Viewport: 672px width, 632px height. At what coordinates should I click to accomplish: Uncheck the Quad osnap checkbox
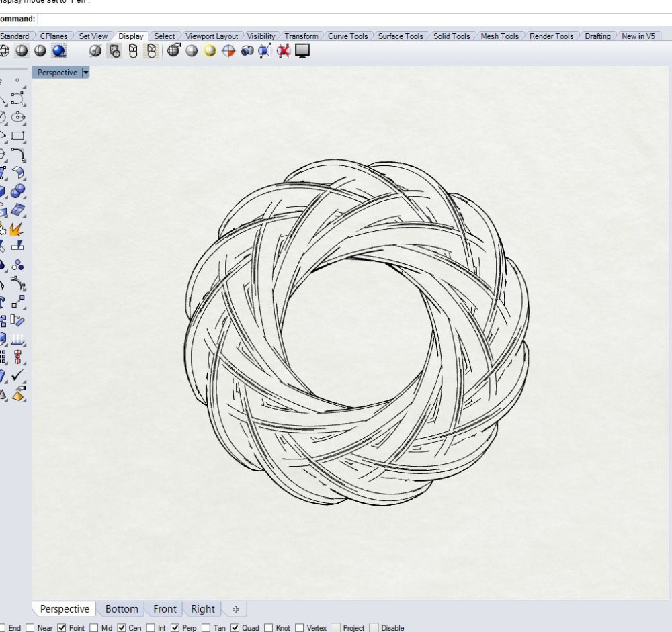(235, 628)
